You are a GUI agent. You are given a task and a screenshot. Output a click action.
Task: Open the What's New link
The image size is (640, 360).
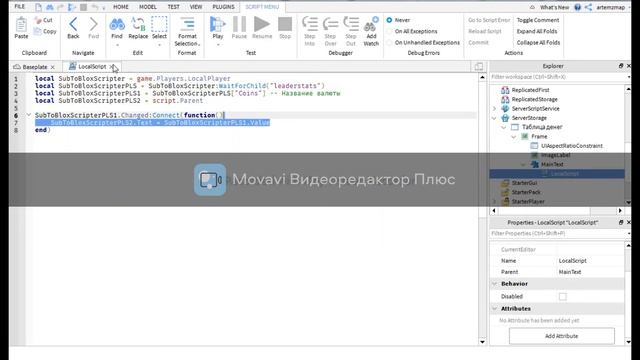click(554, 7)
